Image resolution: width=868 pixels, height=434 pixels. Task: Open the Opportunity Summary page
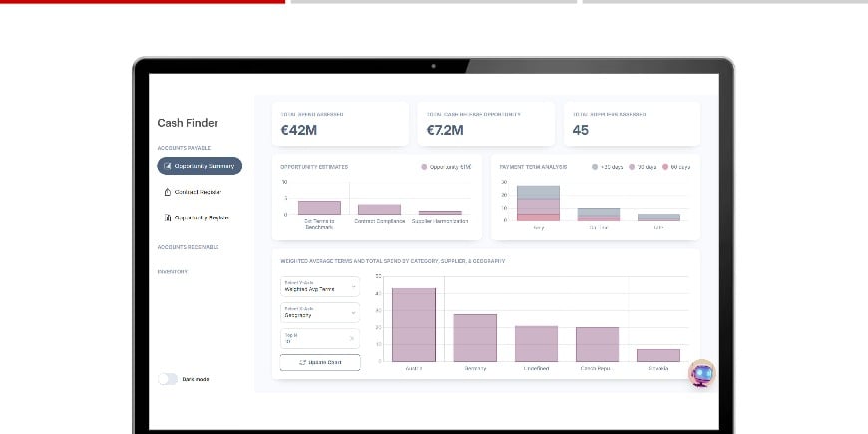(200, 166)
